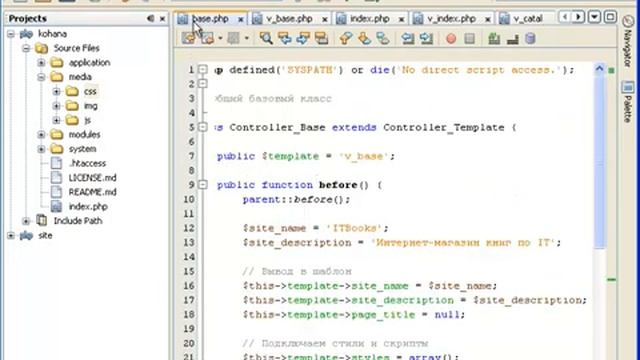The image size is (640, 360).
Task: Click the database cylinder toolbar icon
Action: pos(530,38)
